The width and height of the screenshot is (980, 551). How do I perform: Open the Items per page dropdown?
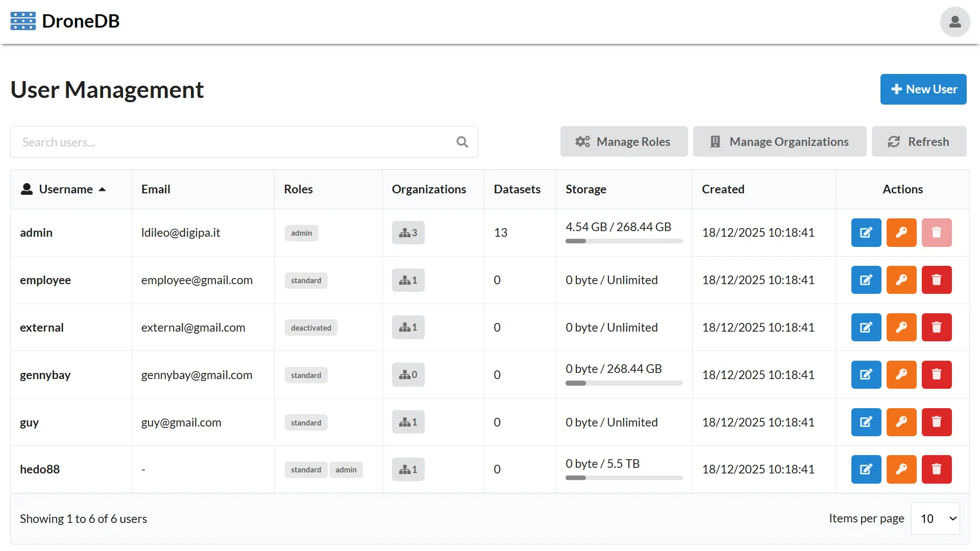tap(936, 518)
